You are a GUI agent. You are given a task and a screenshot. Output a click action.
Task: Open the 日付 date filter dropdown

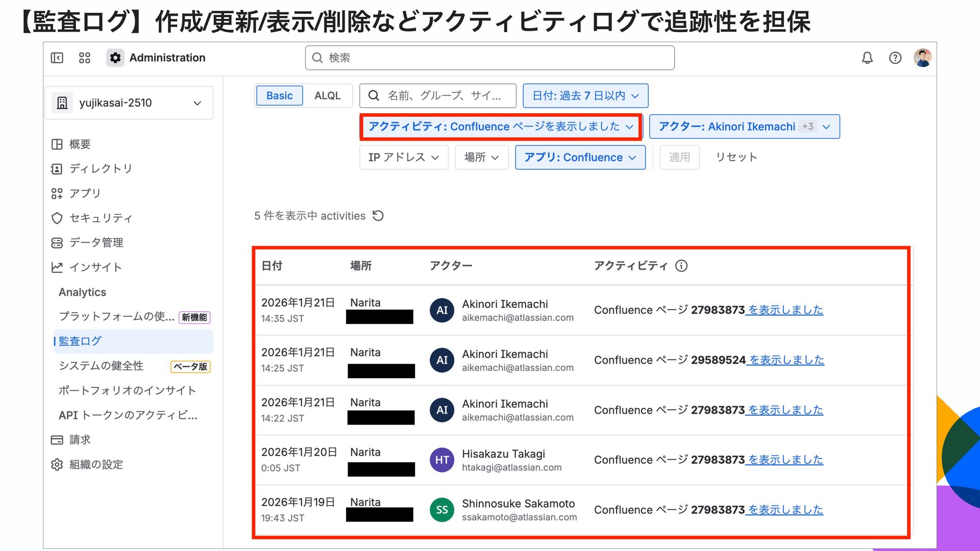tap(585, 96)
